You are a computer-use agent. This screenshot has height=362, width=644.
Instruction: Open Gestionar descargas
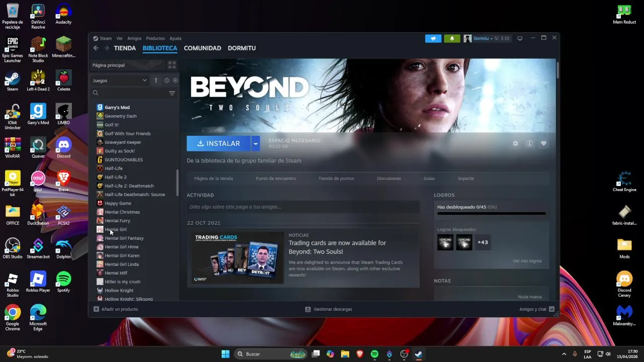tap(329, 309)
